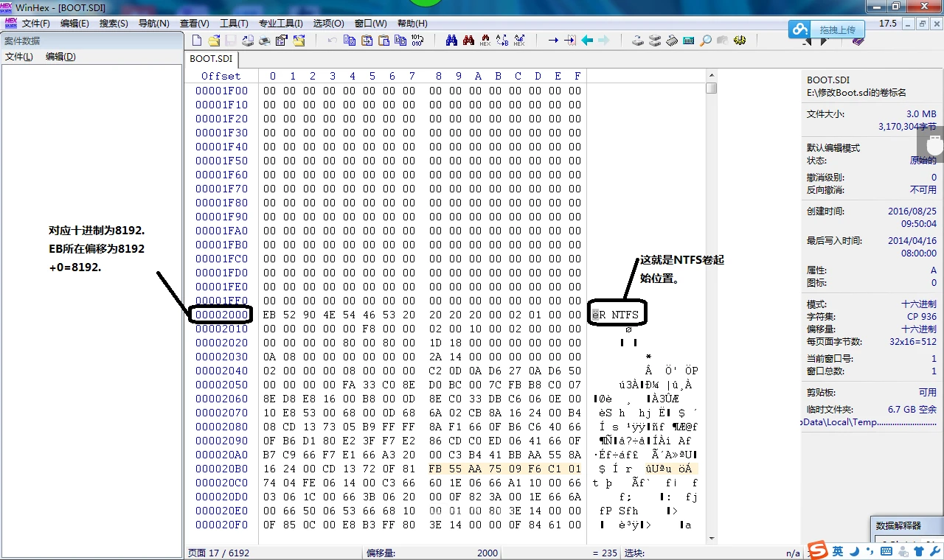Click the 数据解释器 window title
This screenshot has height=560, width=944.
[x=898, y=525]
